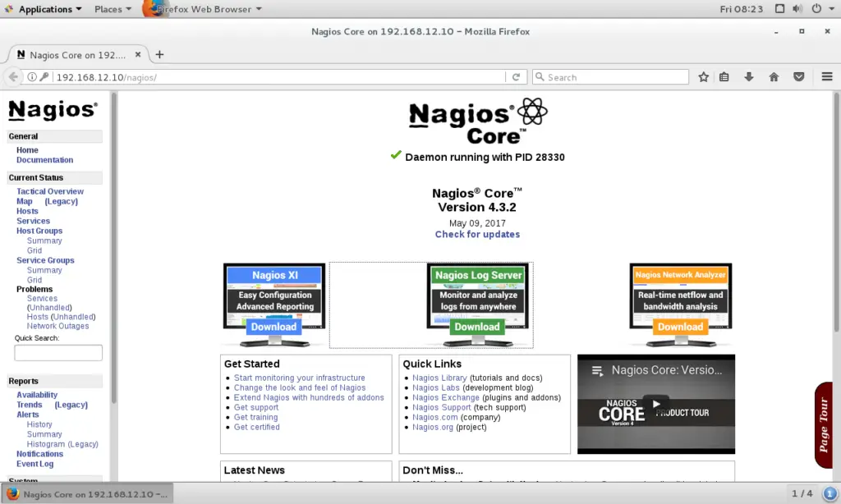This screenshot has width=841, height=504.
Task: Go to Firefox home page icon
Action: pos(774,76)
